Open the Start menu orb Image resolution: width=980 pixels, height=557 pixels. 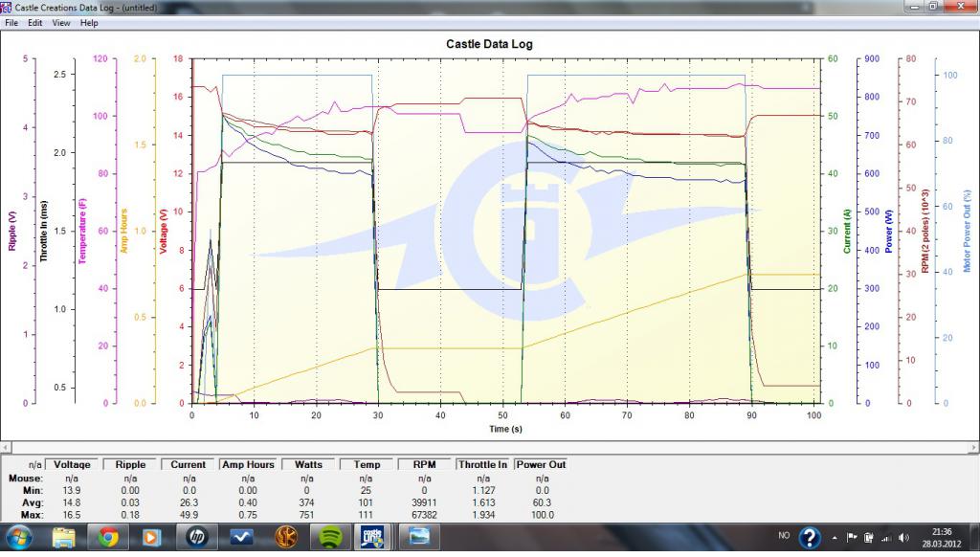pos(18,537)
